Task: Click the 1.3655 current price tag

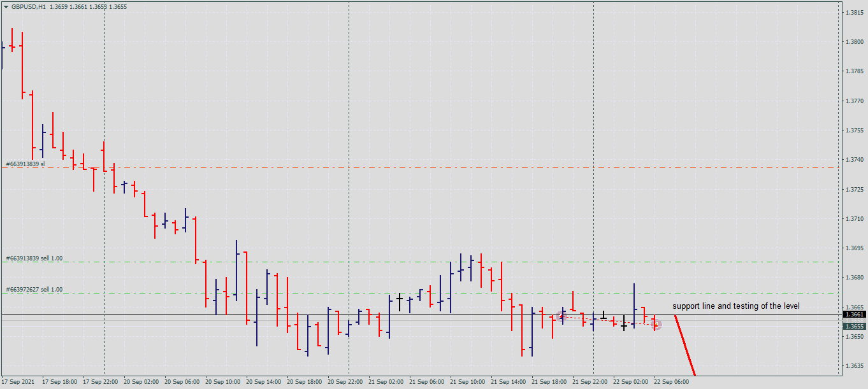Action: 854,326
